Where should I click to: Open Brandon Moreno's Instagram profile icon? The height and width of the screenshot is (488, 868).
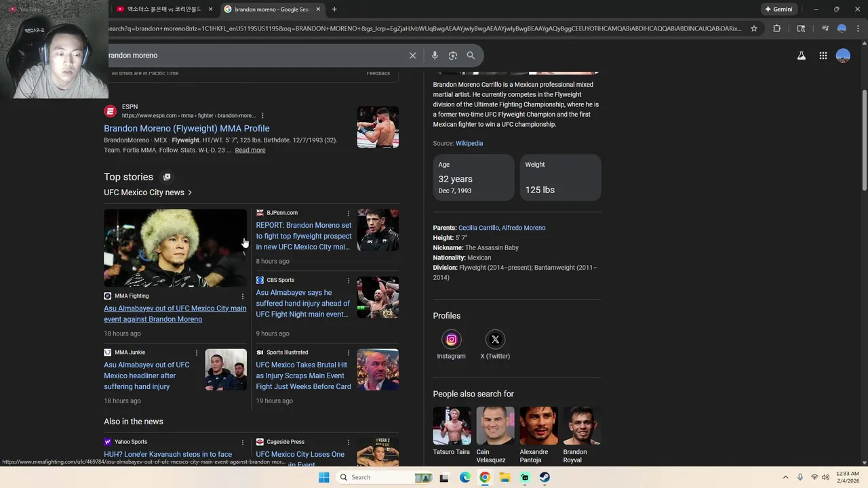pos(451,340)
